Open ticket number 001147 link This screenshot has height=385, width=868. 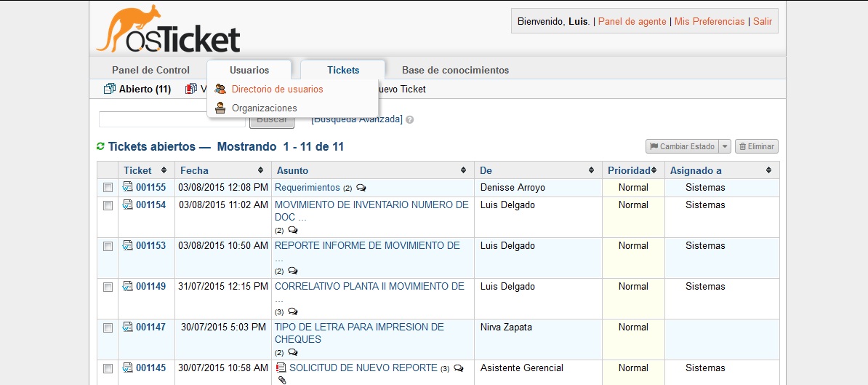click(x=150, y=327)
